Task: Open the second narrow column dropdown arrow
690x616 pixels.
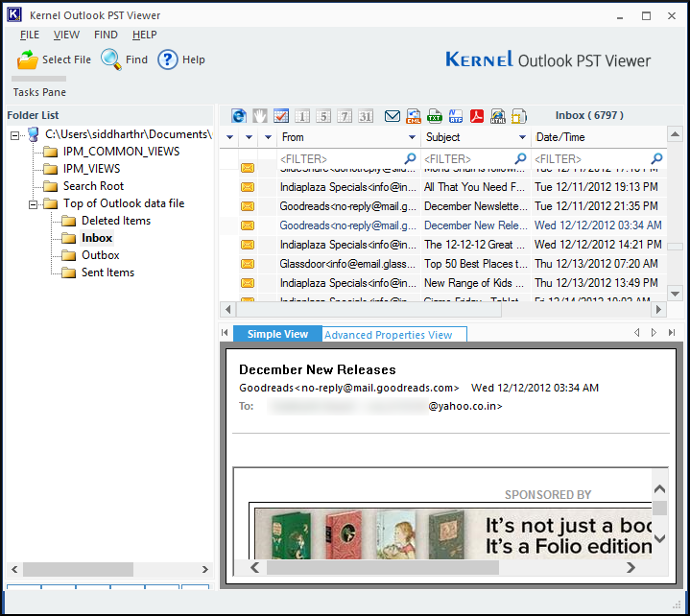Action: [250, 137]
